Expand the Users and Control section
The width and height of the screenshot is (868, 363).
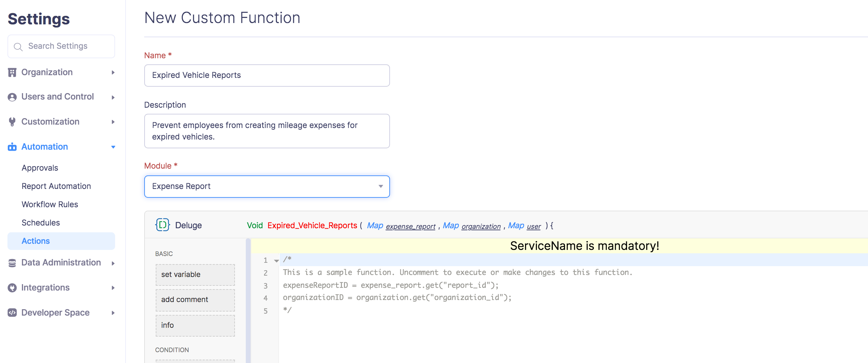tap(113, 97)
